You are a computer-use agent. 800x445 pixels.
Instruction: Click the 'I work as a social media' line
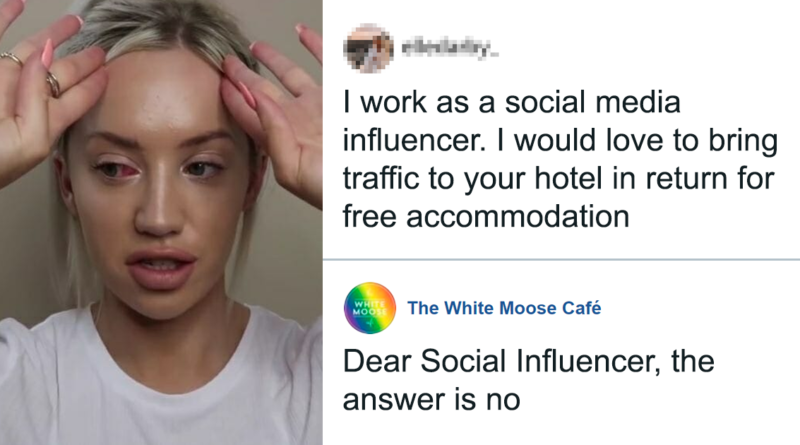tap(512, 102)
